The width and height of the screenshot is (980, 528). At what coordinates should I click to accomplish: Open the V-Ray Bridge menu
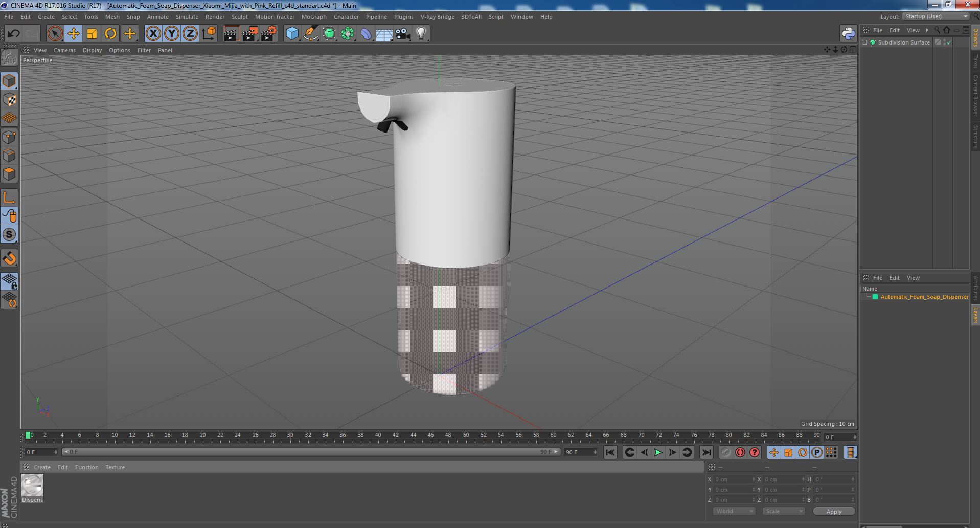[x=437, y=17]
